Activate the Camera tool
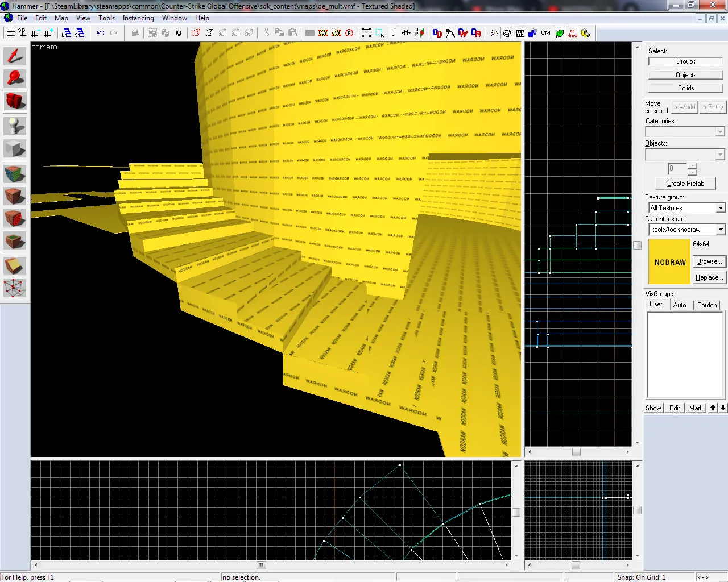This screenshot has height=582, width=728. 15,101
